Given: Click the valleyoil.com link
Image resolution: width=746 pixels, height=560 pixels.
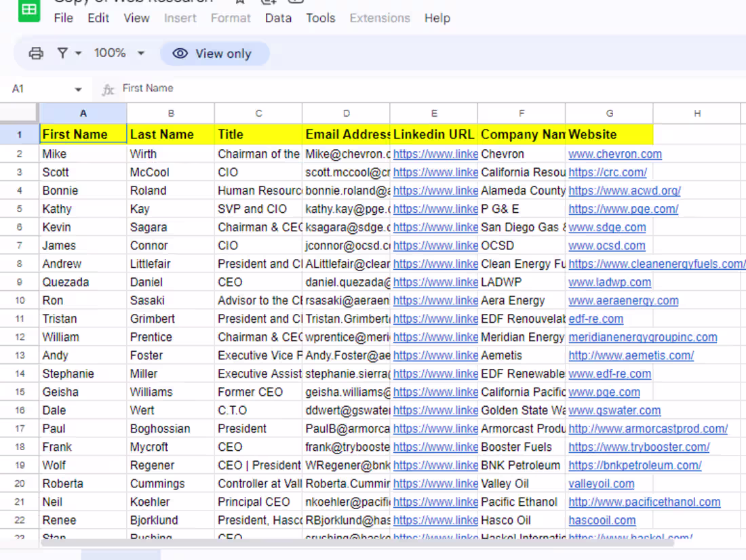Looking at the screenshot, I should [601, 484].
